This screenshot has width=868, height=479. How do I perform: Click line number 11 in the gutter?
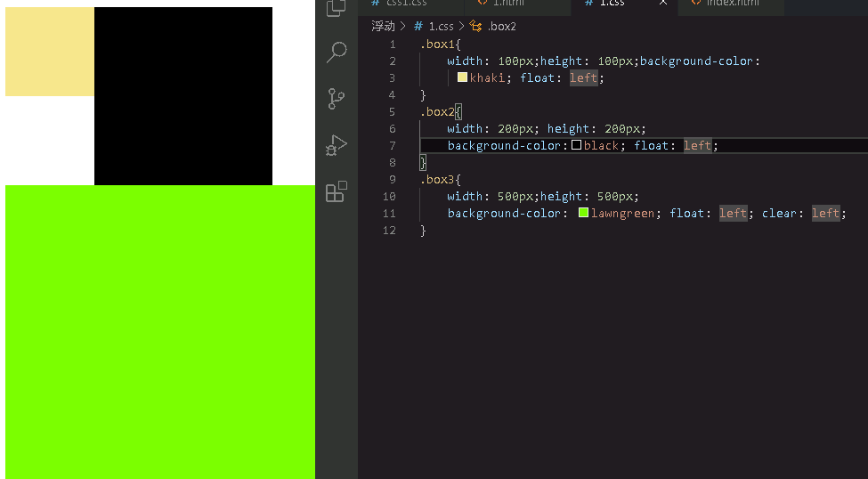389,213
